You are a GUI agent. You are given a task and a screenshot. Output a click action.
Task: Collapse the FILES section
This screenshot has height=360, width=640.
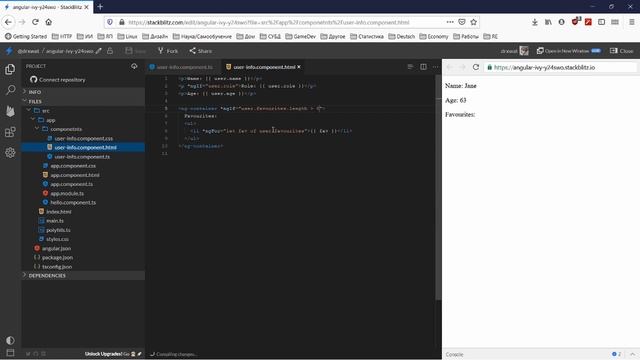click(x=83, y=101)
